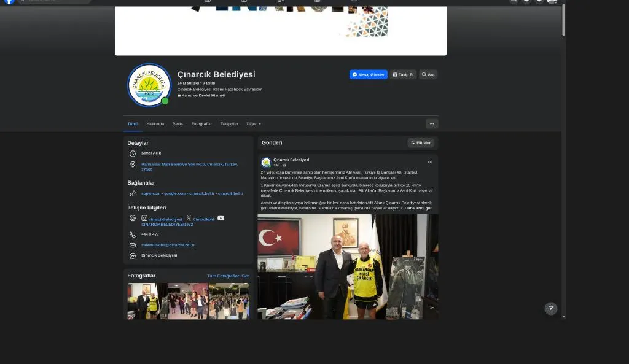The image size is (629, 364).
Task: Click the page vertical scrollbar thumb
Action: (564, 20)
